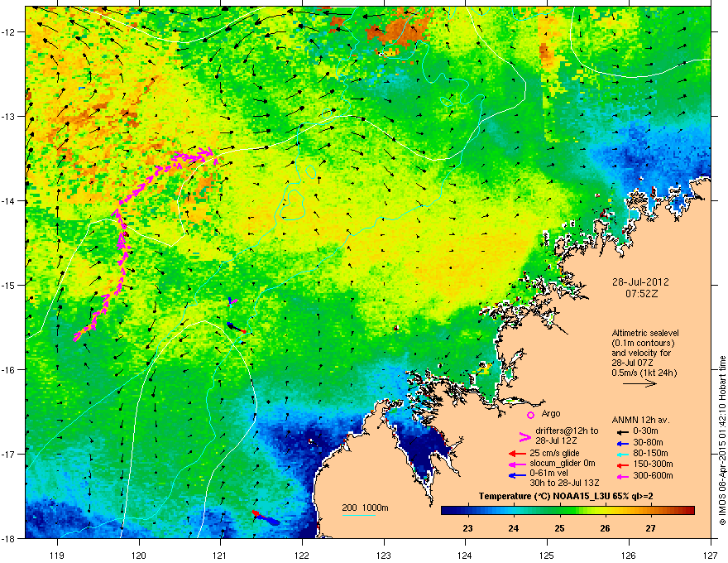Viewport: 728px width, 563px height.
Task: Click the cyan 80-150m ANMN arrow symbol
Action: click(622, 454)
